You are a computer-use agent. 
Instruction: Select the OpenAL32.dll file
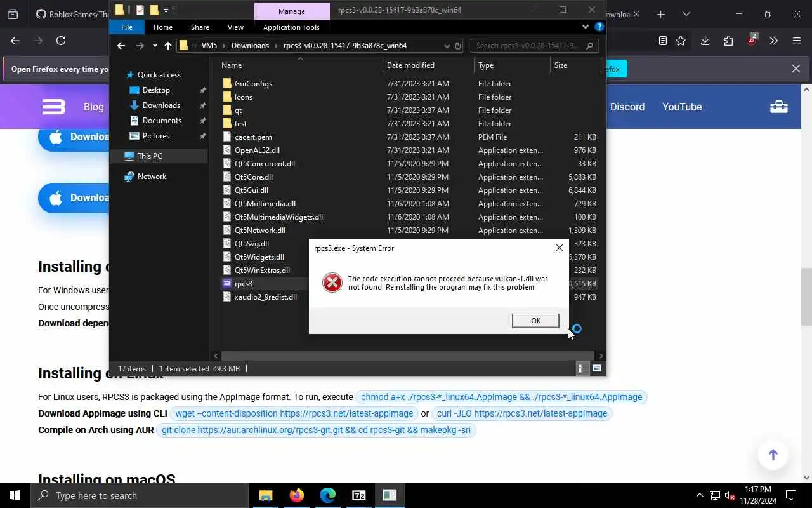click(x=257, y=150)
